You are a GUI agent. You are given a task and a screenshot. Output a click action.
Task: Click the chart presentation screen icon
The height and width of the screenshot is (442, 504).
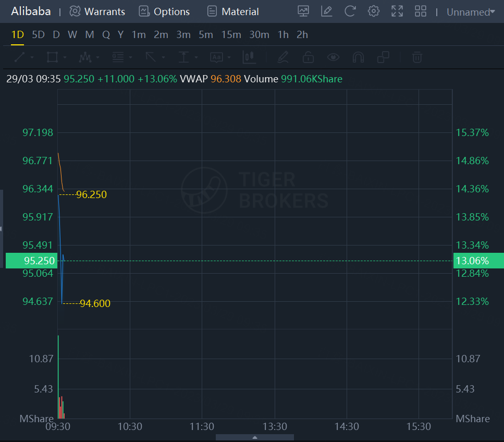tap(303, 11)
